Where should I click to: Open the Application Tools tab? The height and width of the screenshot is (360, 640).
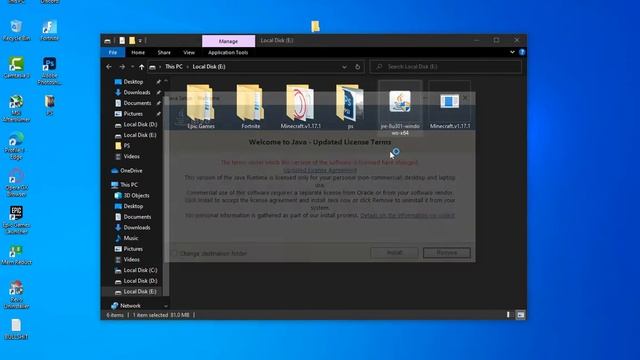[x=228, y=52]
